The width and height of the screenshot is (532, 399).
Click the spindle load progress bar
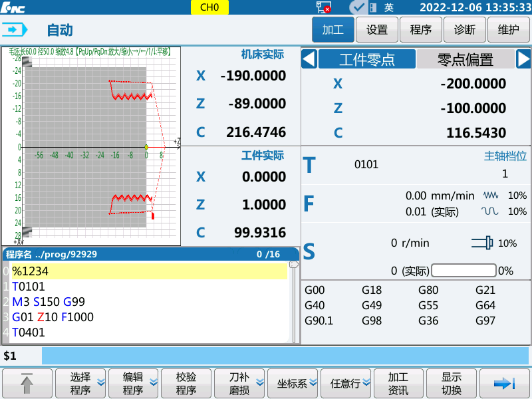464,271
